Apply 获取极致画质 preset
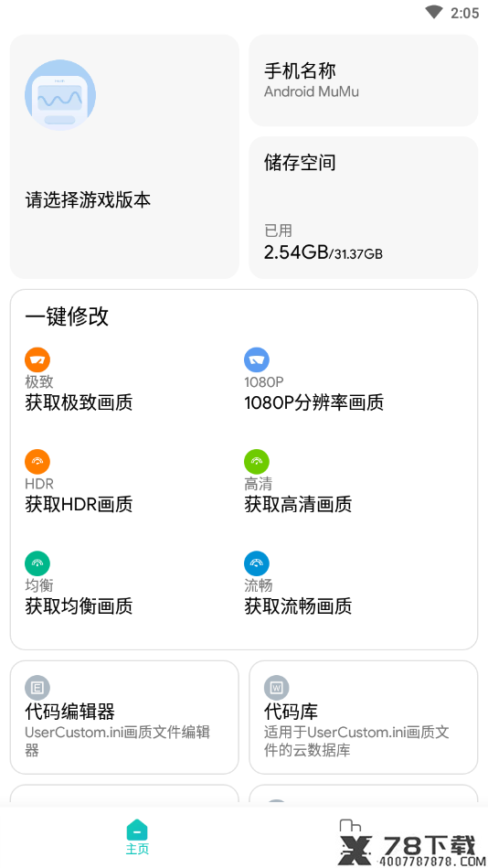The width and height of the screenshot is (488, 868). click(79, 402)
